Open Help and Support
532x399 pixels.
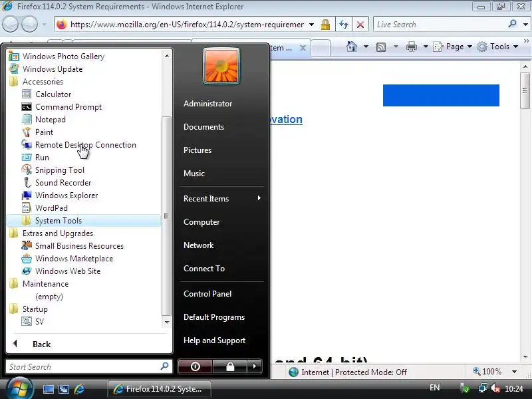pos(214,340)
